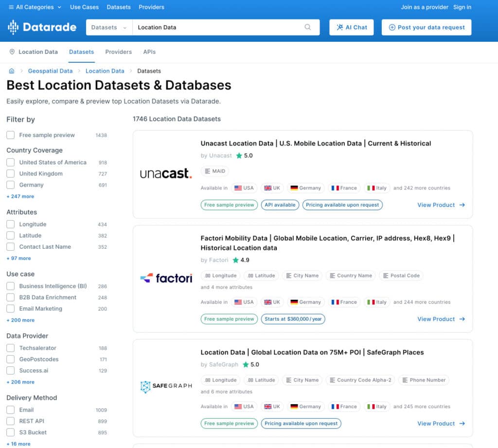Check Email Marketing use case filter
The height and width of the screenshot is (448, 498).
[x=11, y=309]
